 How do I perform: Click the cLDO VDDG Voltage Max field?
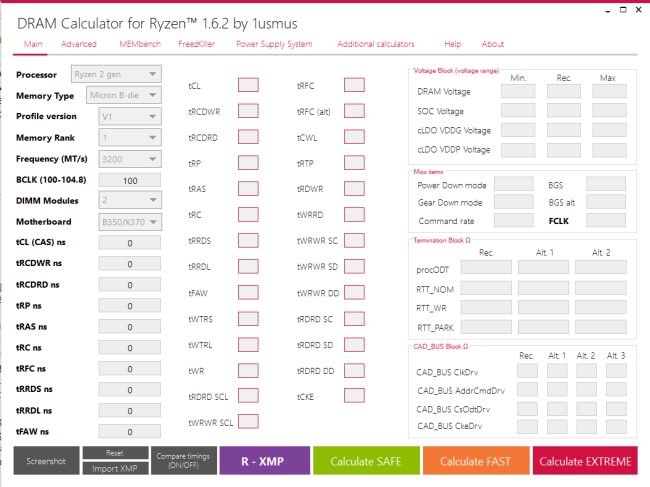pyautogui.click(x=609, y=130)
